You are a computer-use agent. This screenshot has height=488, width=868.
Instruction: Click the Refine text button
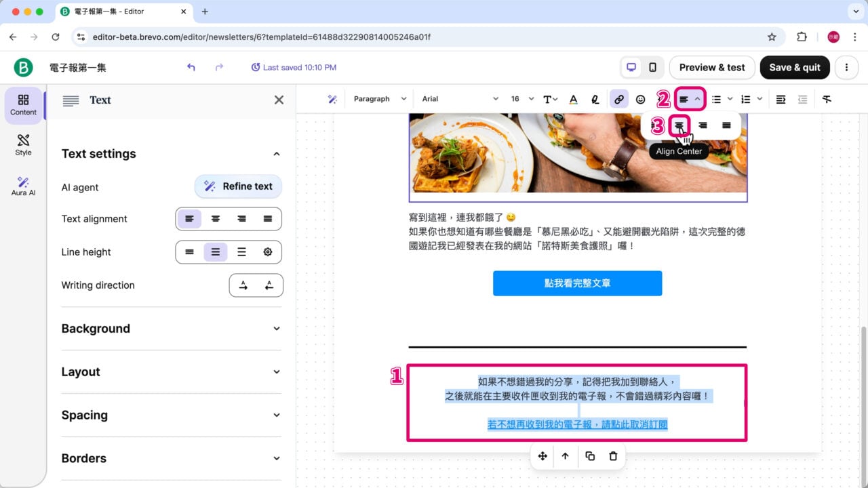(238, 186)
